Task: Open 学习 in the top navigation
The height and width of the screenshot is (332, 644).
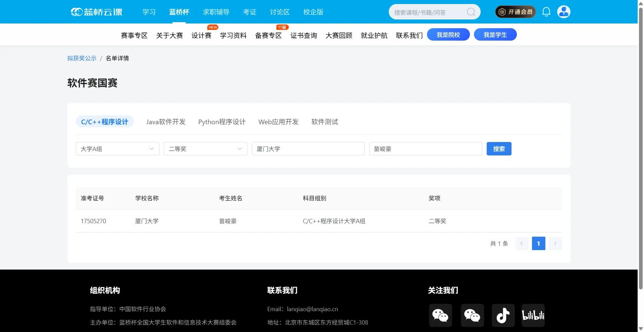Action: point(149,12)
